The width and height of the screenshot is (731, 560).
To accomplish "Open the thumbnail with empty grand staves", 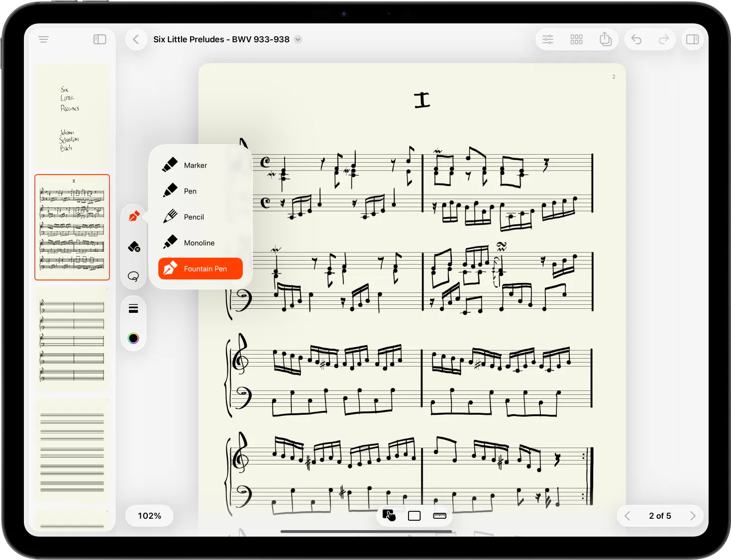I will coord(72,339).
